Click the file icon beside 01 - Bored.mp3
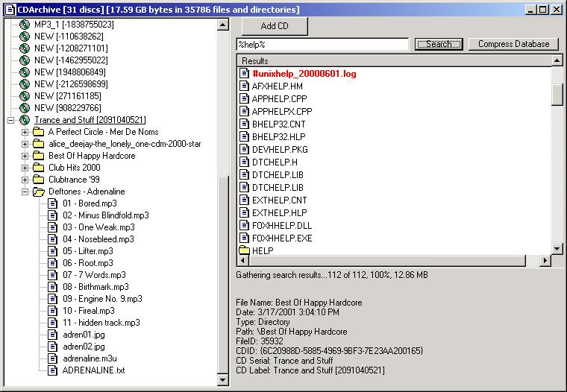The height and width of the screenshot is (392, 567). tap(53, 203)
